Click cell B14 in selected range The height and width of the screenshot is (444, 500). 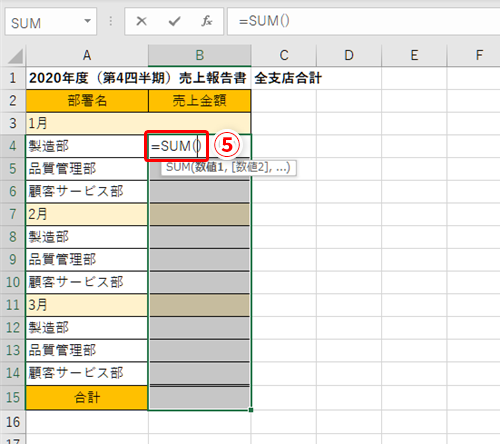(199, 373)
